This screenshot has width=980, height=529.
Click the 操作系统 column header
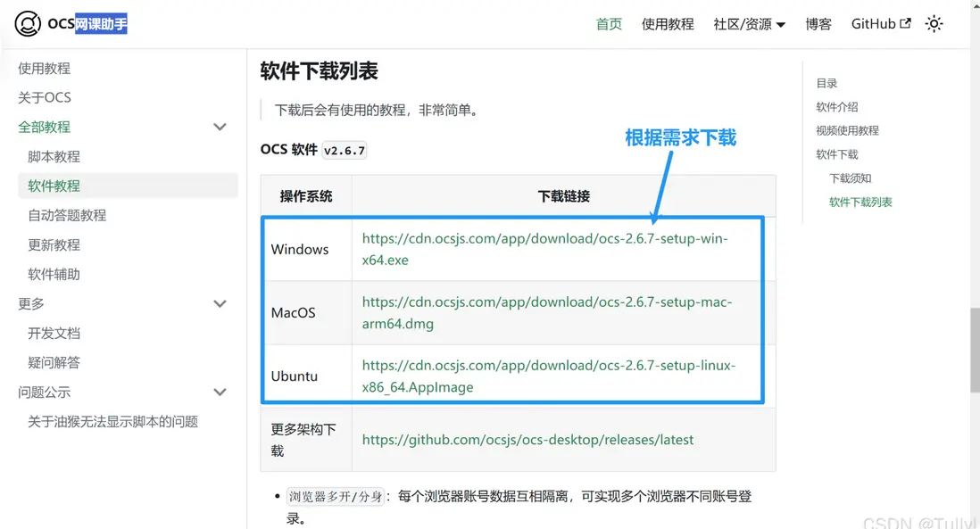point(306,196)
